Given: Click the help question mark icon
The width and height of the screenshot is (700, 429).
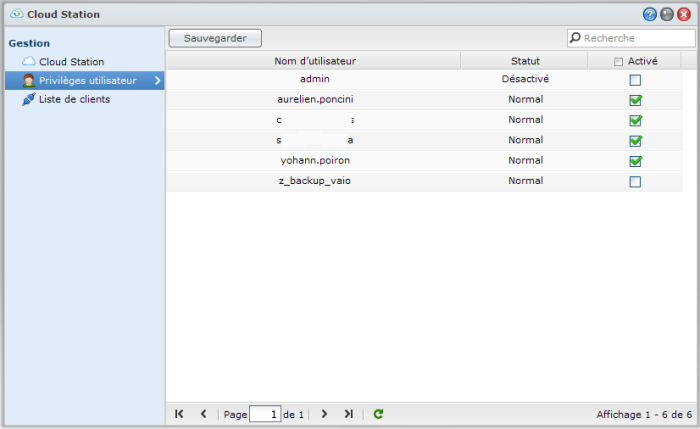Looking at the screenshot, I should 650,15.
